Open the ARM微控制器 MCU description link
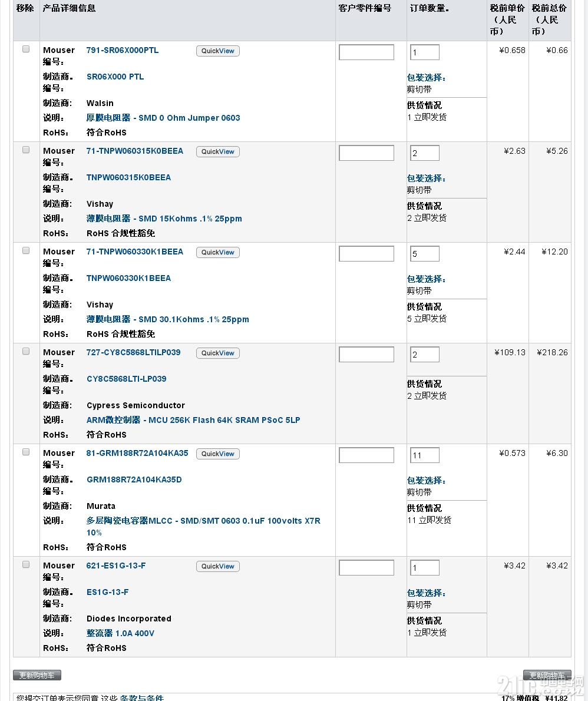The width and height of the screenshot is (588, 701). click(x=193, y=420)
